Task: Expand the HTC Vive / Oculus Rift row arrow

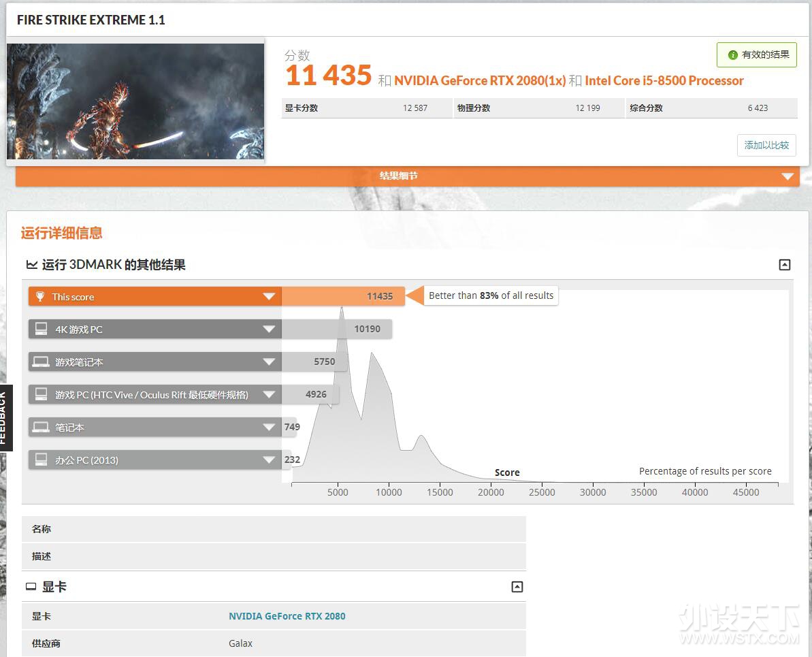Action: (269, 394)
